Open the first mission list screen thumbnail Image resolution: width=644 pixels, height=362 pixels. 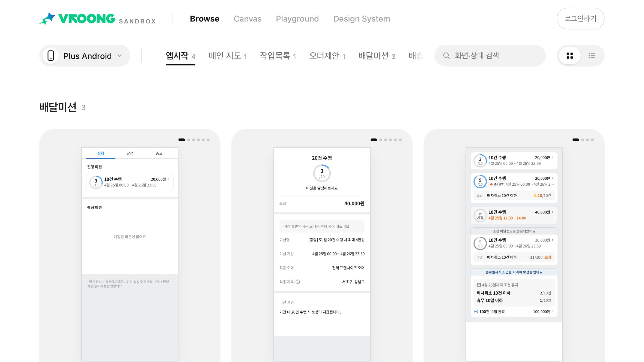point(130,255)
